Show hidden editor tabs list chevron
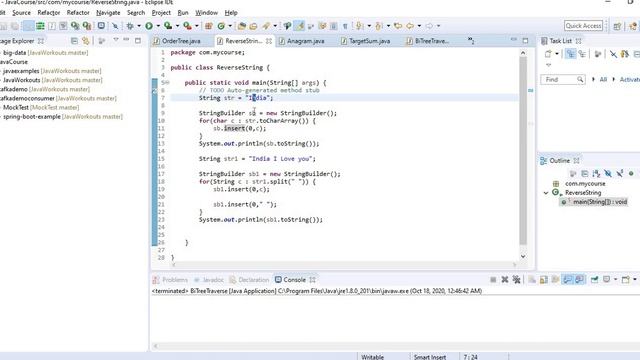The width and height of the screenshot is (640, 360). tap(471, 40)
